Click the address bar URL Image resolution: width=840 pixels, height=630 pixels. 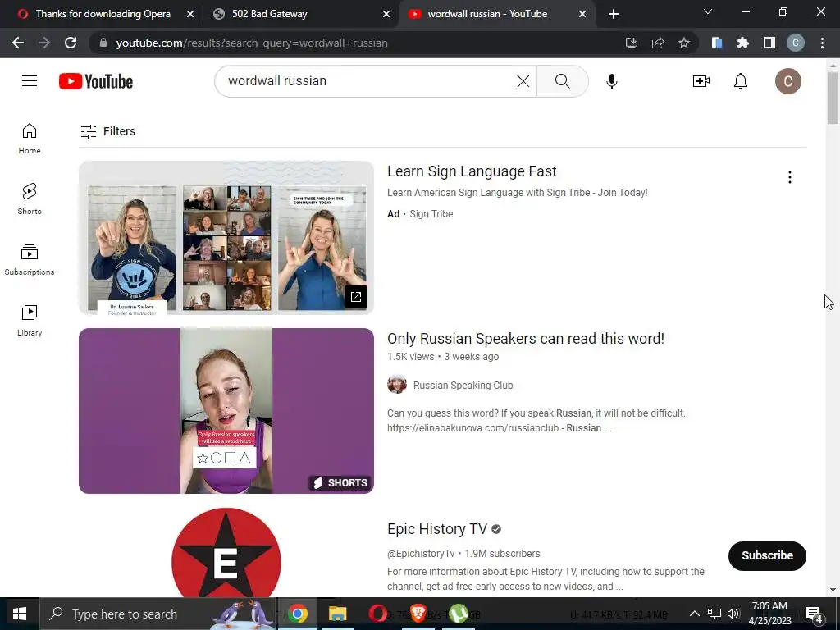click(252, 43)
